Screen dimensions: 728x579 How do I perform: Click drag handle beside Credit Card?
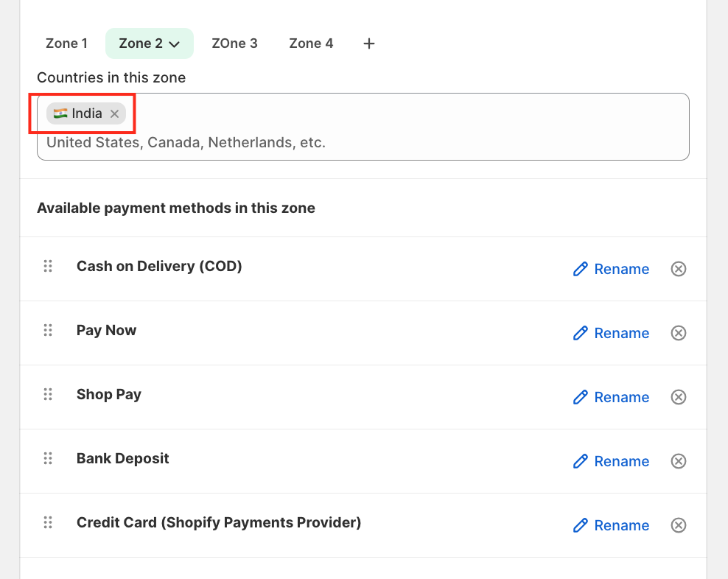(48, 522)
